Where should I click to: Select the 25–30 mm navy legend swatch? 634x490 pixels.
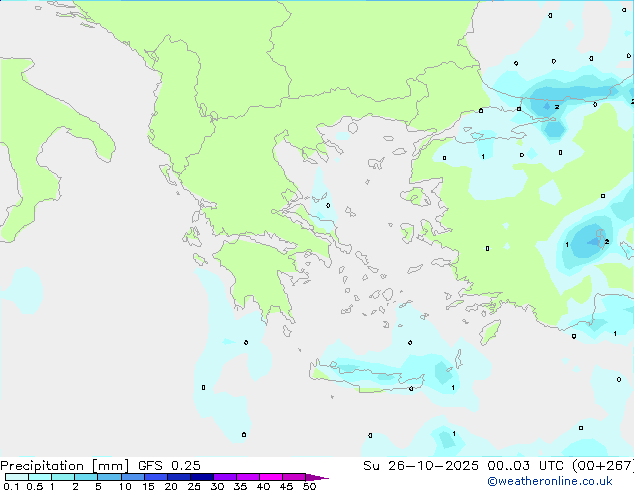(202, 477)
